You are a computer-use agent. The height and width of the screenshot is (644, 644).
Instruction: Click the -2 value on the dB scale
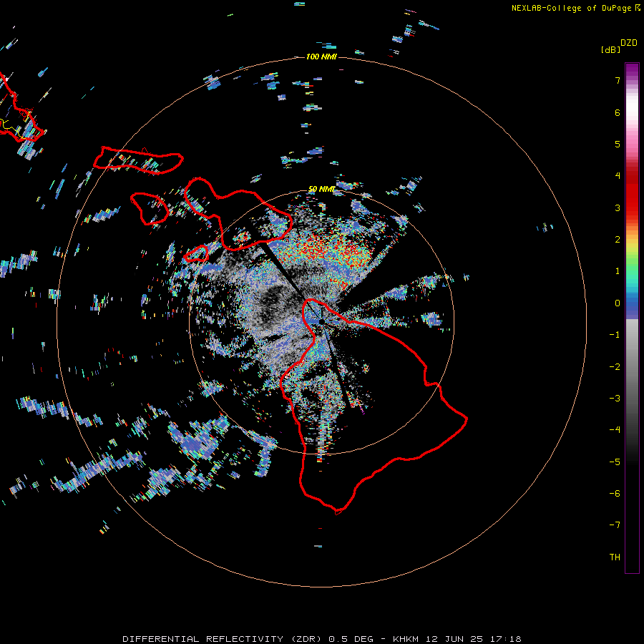tap(615, 367)
